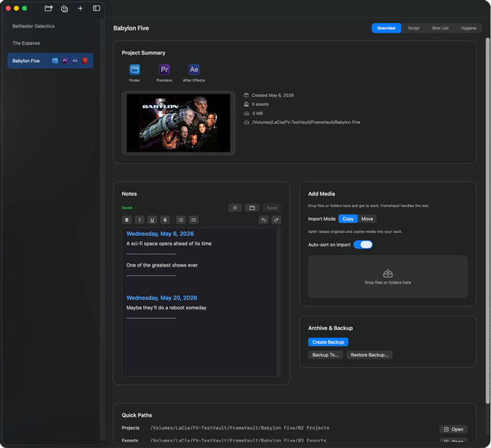Click the 'Created May 6, 2026' text
The width and height of the screenshot is (491, 448).
pos(273,96)
